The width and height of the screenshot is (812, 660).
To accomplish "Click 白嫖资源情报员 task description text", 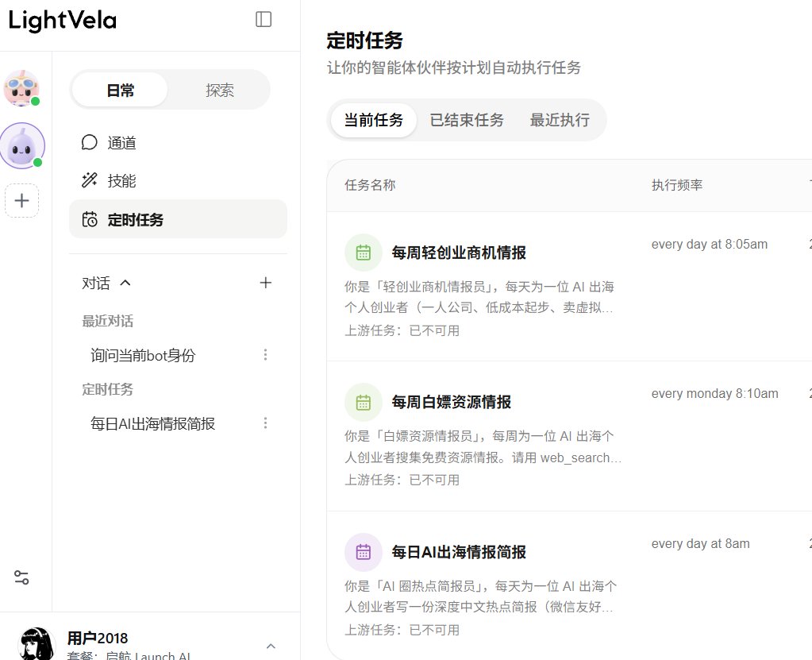I will point(483,446).
